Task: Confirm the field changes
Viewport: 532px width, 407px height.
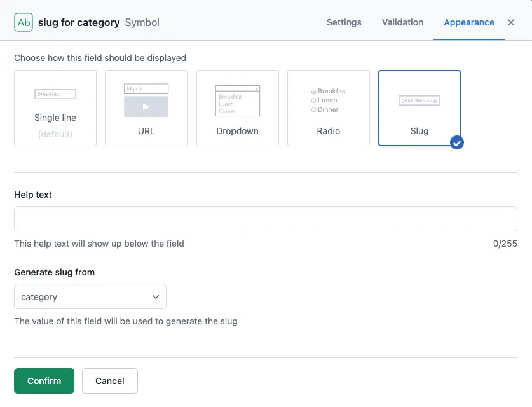Action: pos(44,381)
